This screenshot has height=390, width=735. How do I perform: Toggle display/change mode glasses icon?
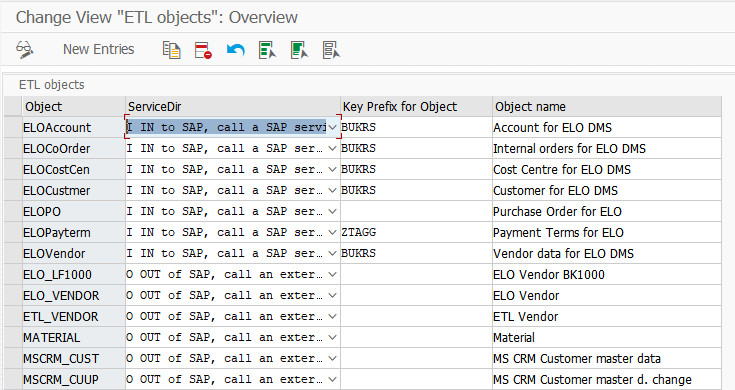(x=24, y=49)
